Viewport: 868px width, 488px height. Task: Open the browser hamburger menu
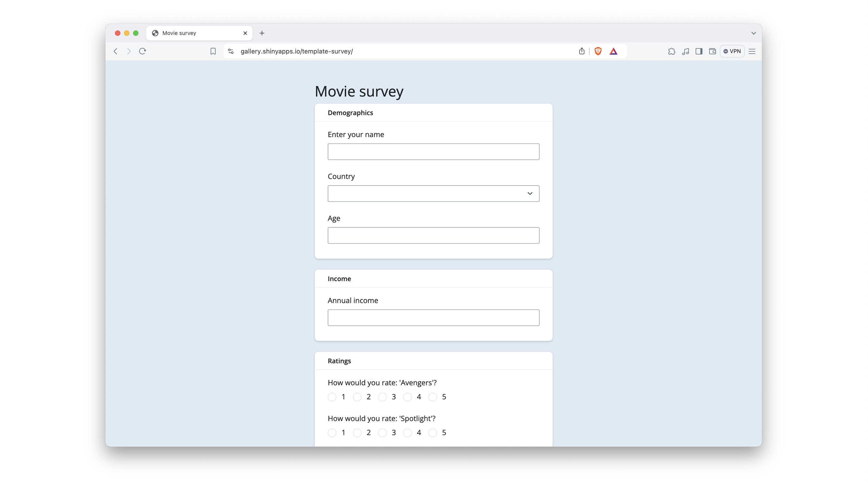752,51
